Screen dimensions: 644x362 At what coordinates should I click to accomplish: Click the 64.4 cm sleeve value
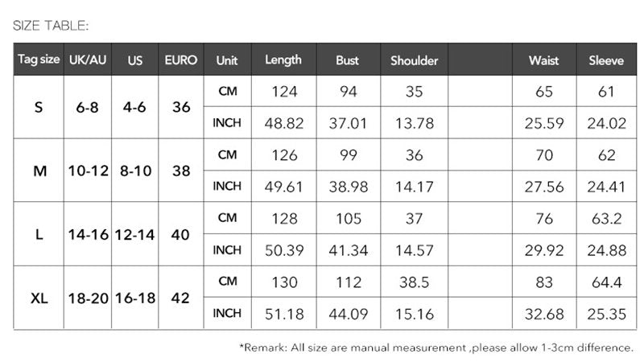tap(606, 282)
